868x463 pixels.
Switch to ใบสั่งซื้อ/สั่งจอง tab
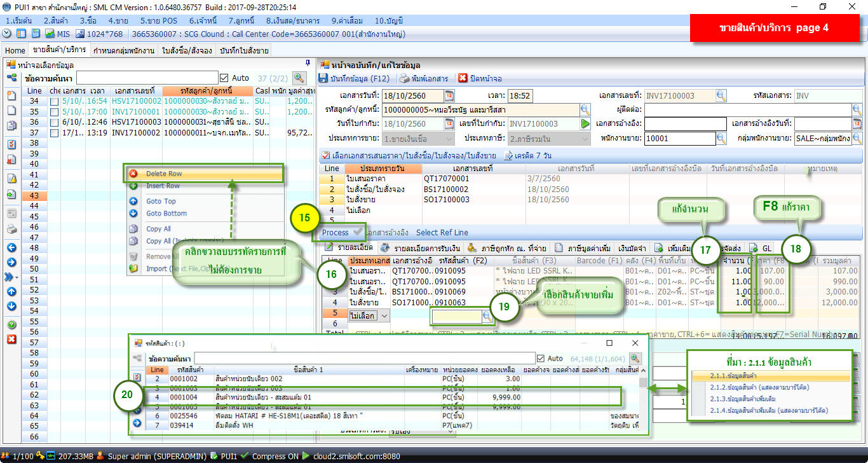click(x=187, y=50)
